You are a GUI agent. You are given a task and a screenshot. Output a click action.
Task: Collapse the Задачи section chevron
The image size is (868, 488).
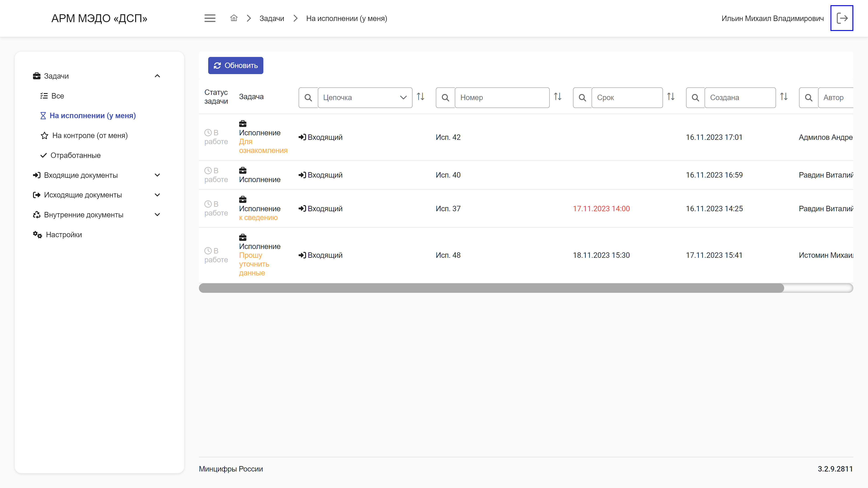(x=157, y=76)
